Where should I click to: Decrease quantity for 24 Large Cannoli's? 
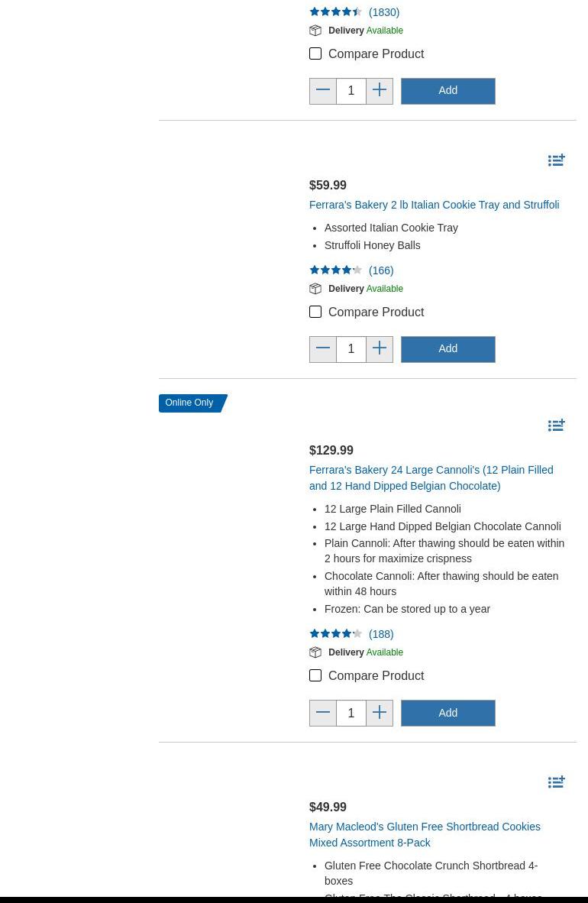pyautogui.click(x=323, y=713)
